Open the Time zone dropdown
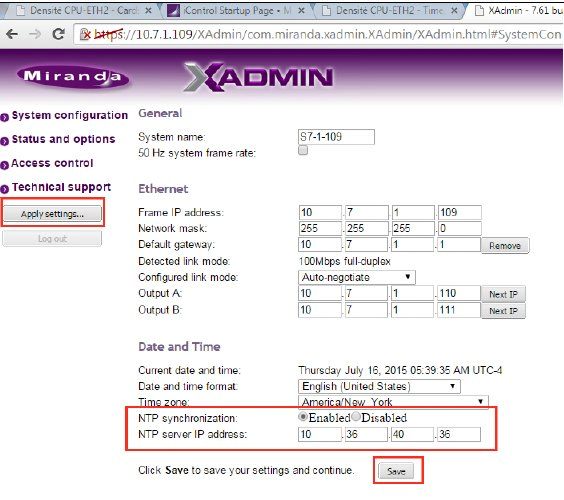This screenshot has width=564, height=500. tap(393, 401)
